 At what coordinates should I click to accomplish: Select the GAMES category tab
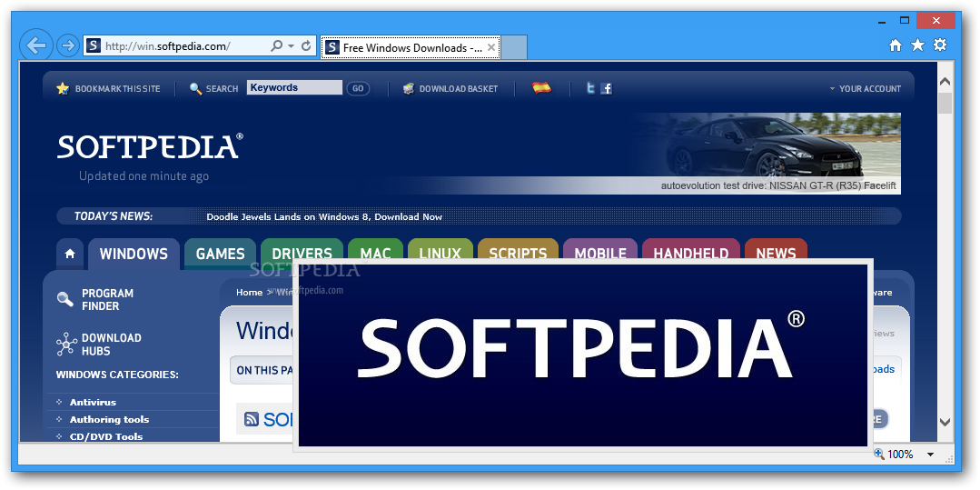(220, 254)
